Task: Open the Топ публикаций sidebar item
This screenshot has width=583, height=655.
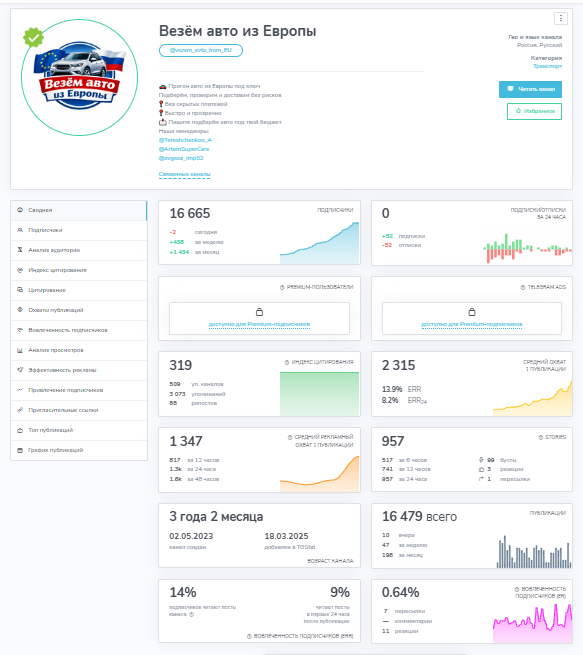Action: tap(79, 430)
